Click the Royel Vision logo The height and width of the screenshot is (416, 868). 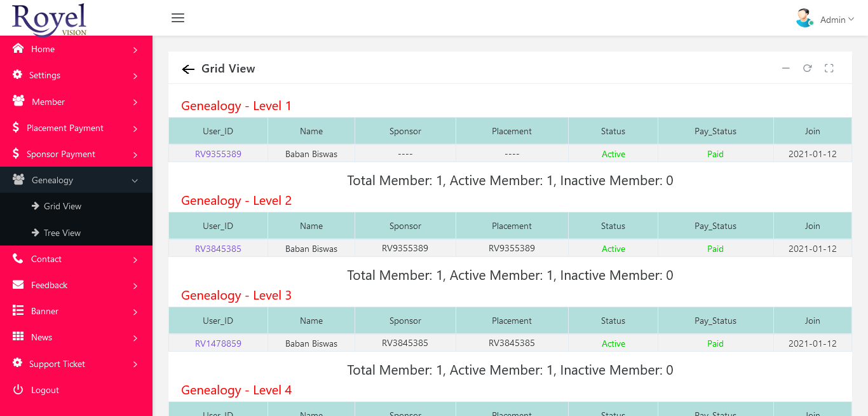coord(49,19)
